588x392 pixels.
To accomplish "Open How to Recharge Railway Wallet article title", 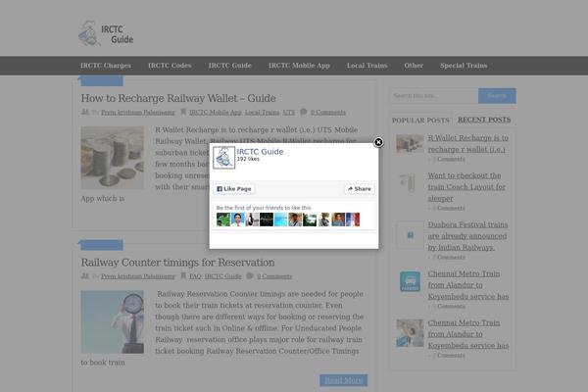I will [178, 98].
